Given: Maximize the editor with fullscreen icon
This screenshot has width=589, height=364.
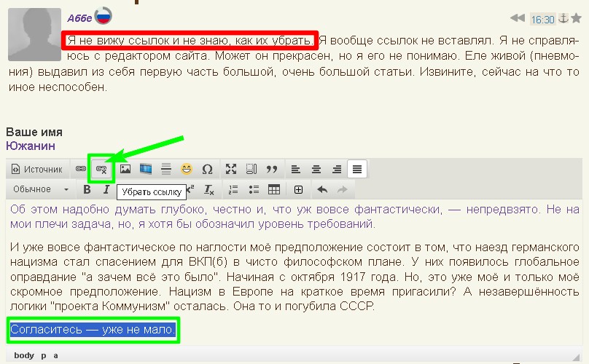Looking at the screenshot, I should coord(231,169).
